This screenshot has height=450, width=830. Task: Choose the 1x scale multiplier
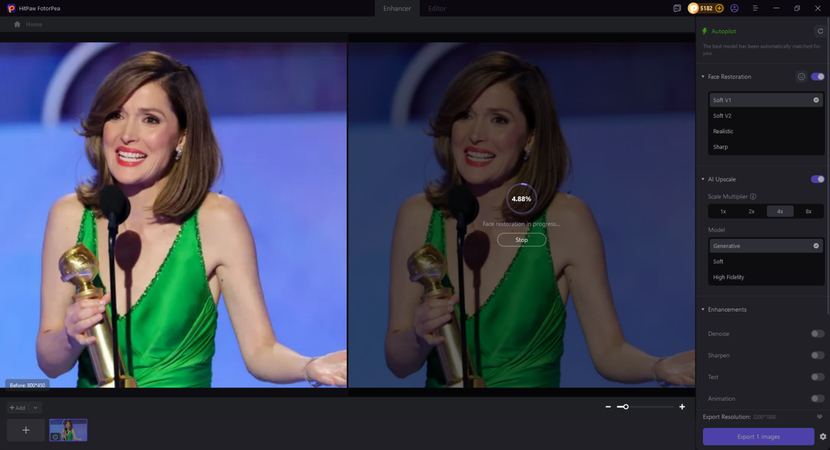click(723, 211)
